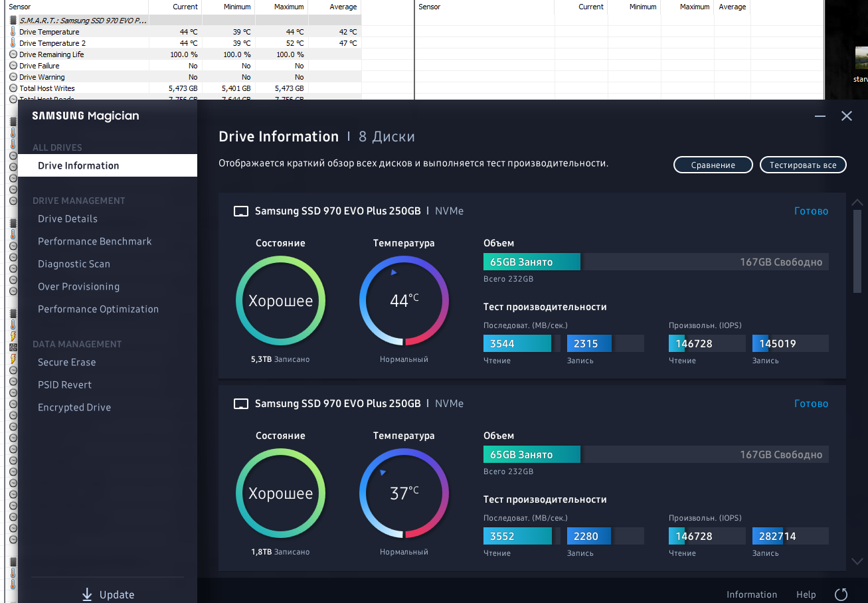Click the Drive Remaining Life sensor icon
The image size is (868, 603).
point(13,54)
